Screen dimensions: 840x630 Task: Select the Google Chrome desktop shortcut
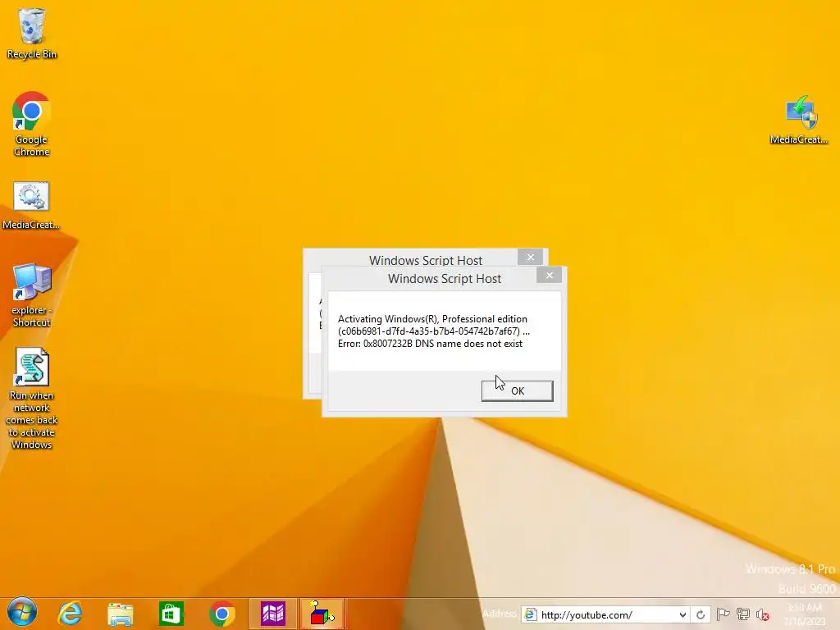click(x=32, y=124)
